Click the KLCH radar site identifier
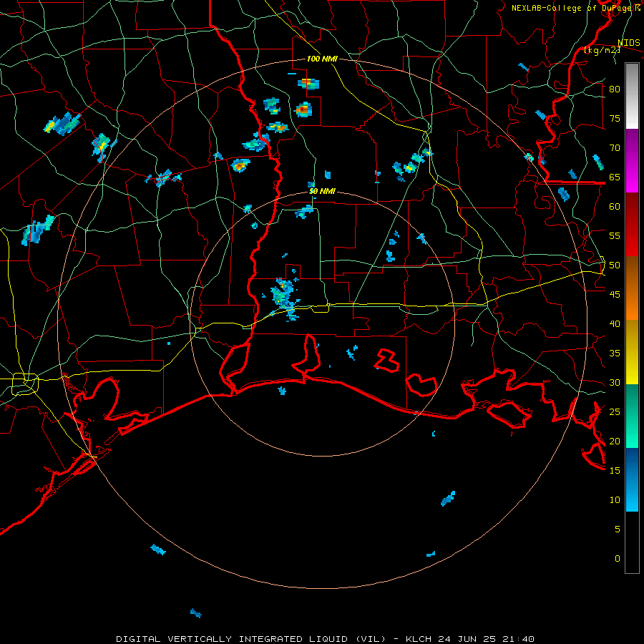644x644 pixels. pyautogui.click(x=419, y=639)
